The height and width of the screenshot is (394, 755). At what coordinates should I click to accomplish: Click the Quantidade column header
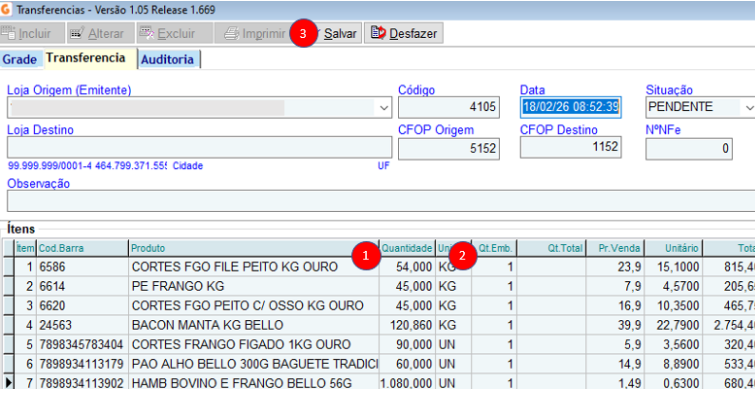tap(407, 248)
